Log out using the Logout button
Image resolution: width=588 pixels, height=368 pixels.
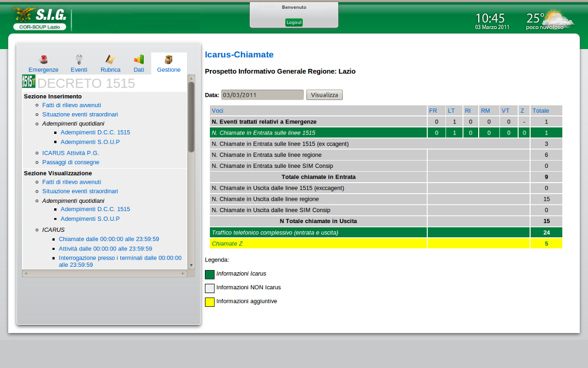[294, 22]
